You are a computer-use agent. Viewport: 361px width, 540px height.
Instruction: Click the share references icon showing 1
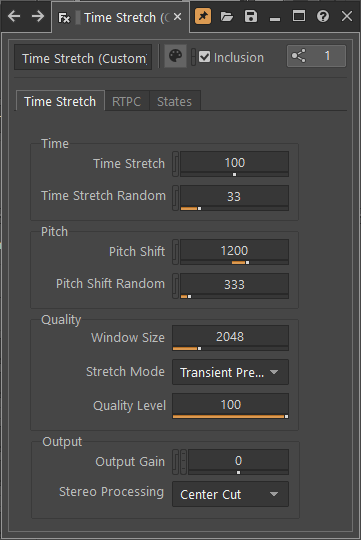pyautogui.click(x=316, y=56)
